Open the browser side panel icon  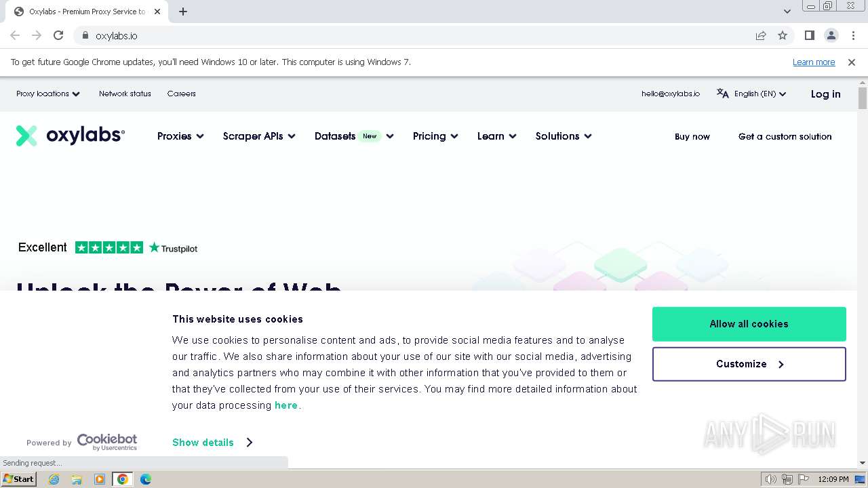tap(809, 35)
